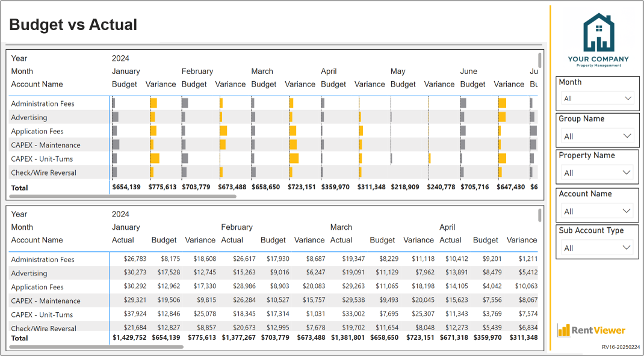Viewport: 644px width, 356px height.
Task: Click the Advertising January budget bar
Action: (116, 117)
